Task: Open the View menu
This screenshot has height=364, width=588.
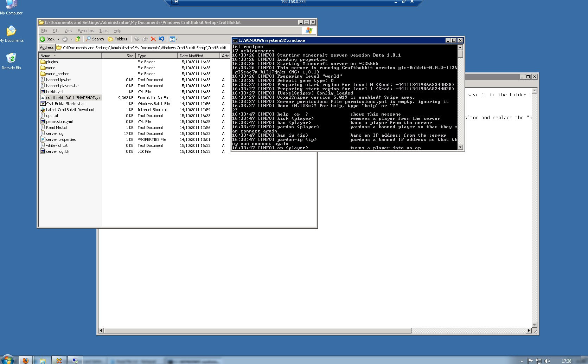Action: click(68, 31)
